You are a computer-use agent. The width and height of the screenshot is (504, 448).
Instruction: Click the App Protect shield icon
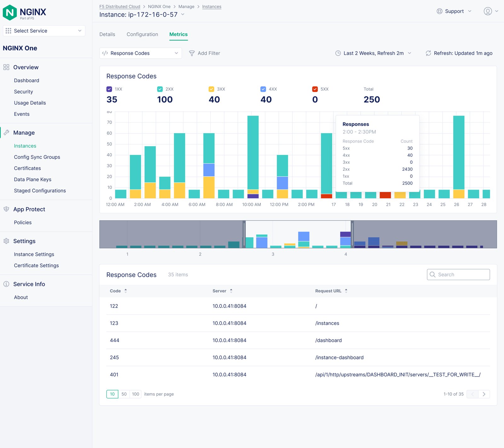6,209
